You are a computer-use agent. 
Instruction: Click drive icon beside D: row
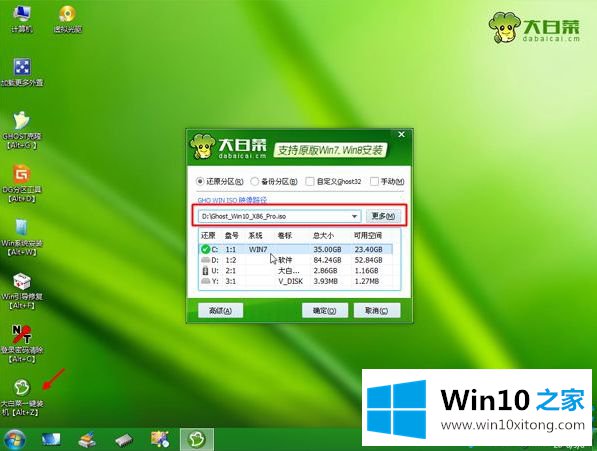(206, 260)
